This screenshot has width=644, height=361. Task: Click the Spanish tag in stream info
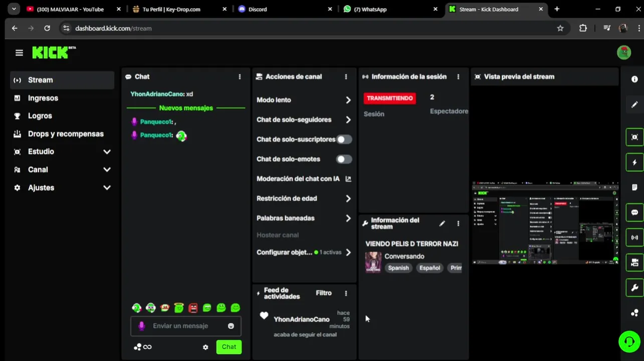click(398, 268)
